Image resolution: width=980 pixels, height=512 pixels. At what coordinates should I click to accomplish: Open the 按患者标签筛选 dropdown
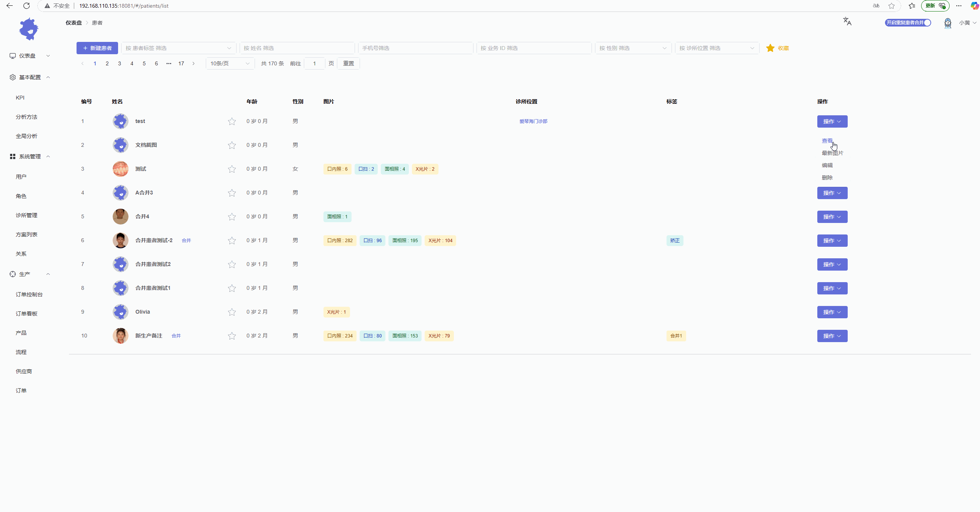[179, 48]
